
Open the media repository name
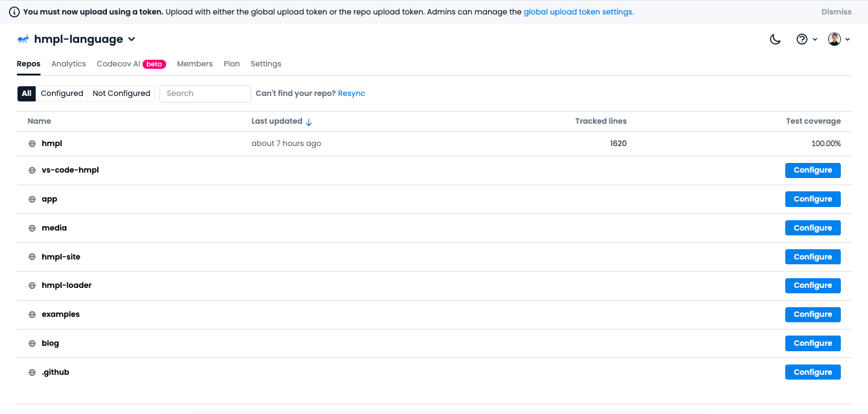point(54,228)
